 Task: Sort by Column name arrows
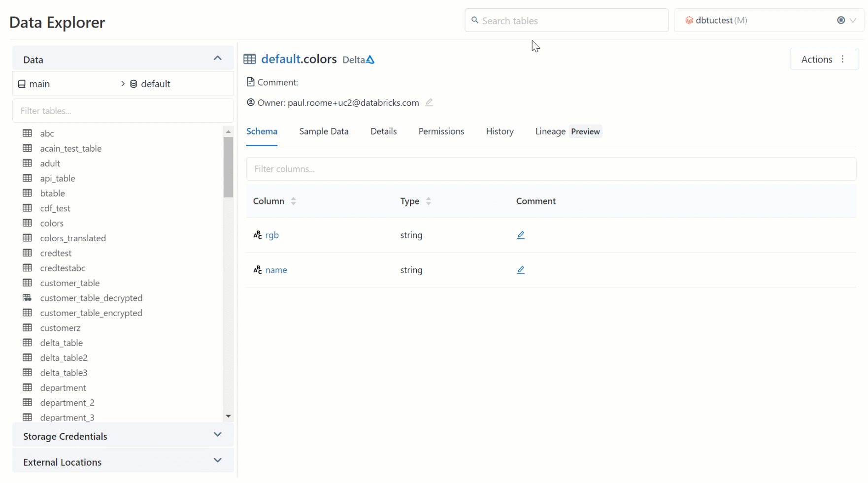(293, 201)
